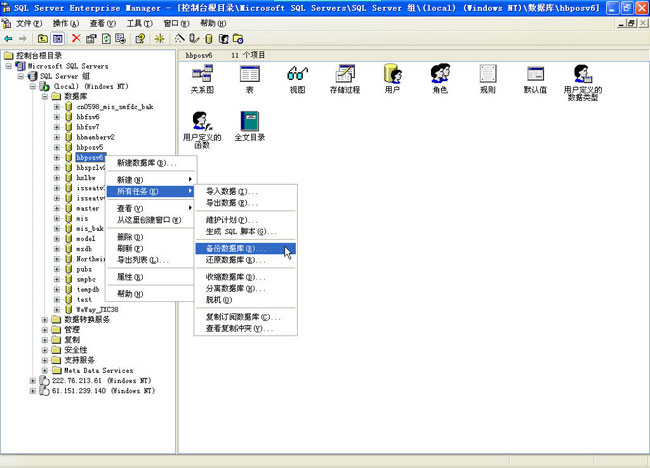Click the run wizard wand icon
Viewport: 650px width, 468px height.
179,39
